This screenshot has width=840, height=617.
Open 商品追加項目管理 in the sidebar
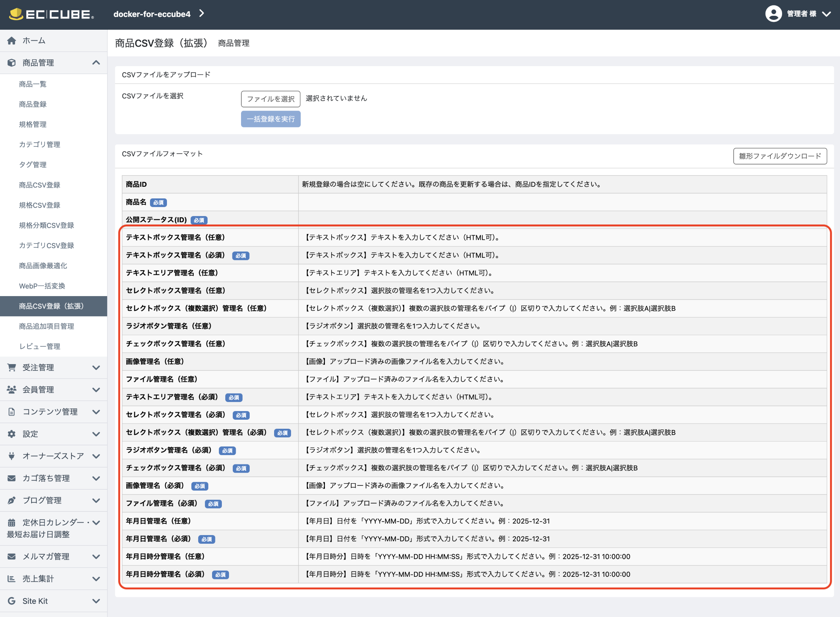[53, 326]
